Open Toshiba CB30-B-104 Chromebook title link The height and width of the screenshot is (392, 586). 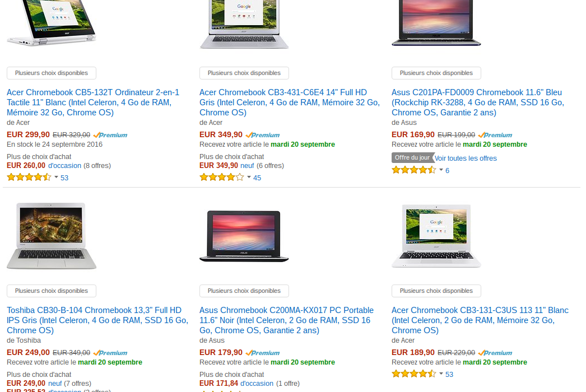(x=97, y=320)
